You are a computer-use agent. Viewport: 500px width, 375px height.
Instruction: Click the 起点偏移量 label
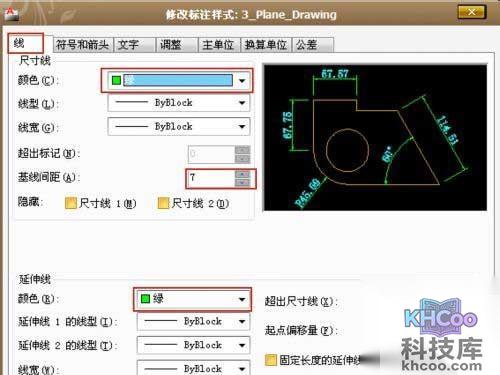point(301,330)
